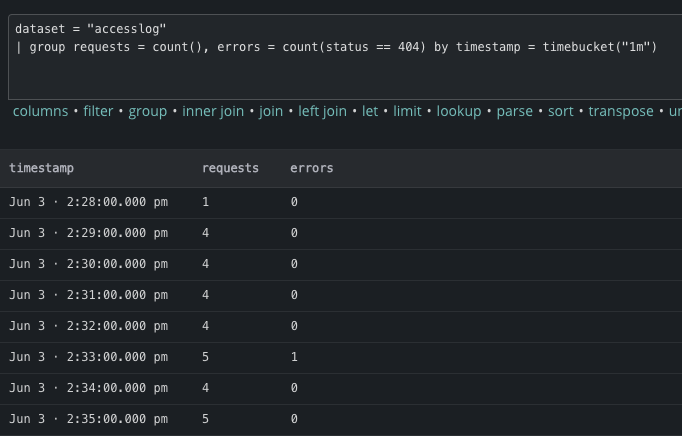Open the limit operator link
The image size is (682, 436).
407,111
